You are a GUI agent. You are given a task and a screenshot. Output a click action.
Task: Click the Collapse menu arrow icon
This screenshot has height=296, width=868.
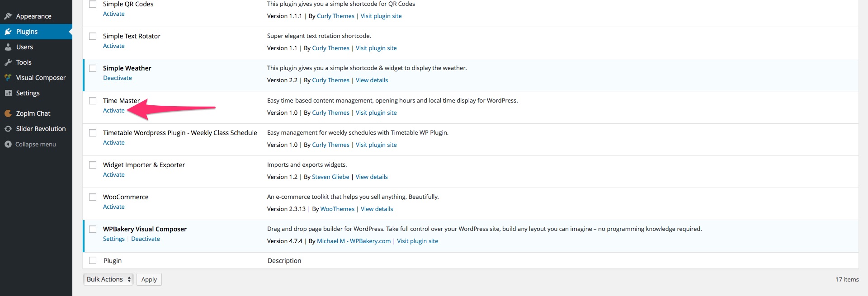[x=8, y=144]
